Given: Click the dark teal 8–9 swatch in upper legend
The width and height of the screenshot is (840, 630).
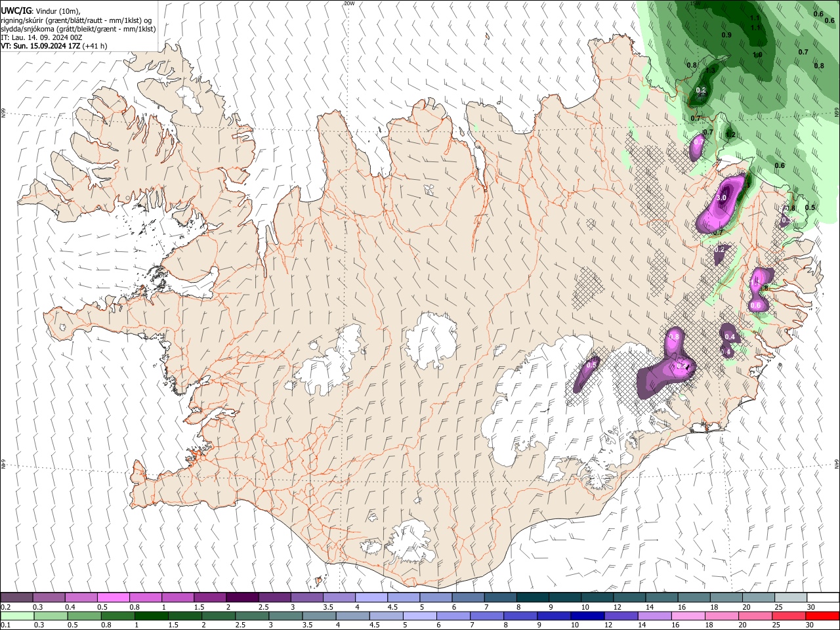Looking at the screenshot, I should pos(532,598).
